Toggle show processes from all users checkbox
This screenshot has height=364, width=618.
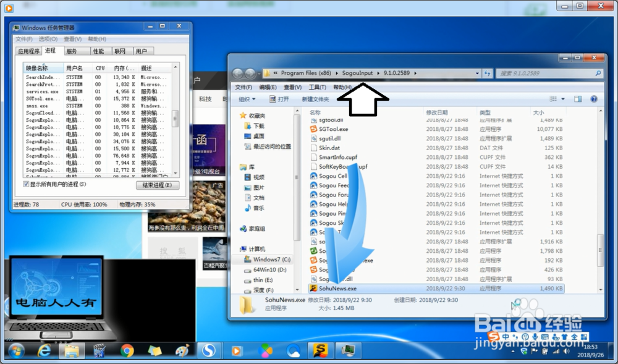(x=26, y=184)
